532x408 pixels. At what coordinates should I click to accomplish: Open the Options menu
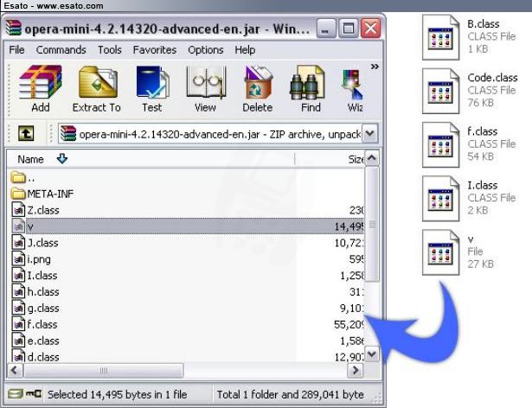click(206, 50)
